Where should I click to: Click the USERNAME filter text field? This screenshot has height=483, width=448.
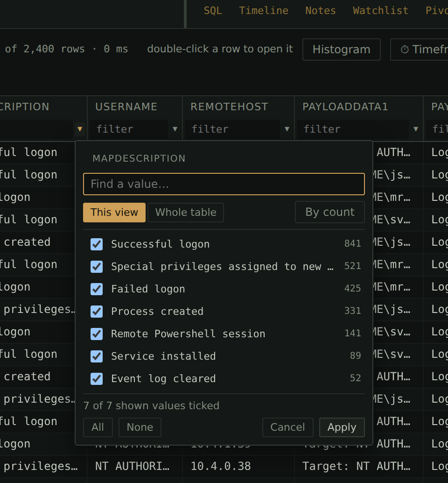click(x=129, y=129)
